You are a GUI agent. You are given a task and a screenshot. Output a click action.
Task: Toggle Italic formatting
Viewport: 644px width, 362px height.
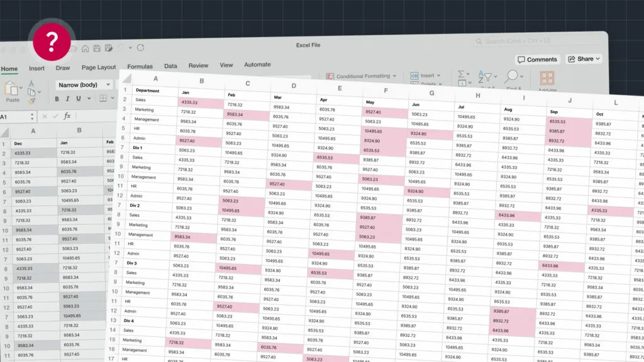pyautogui.click(x=67, y=99)
